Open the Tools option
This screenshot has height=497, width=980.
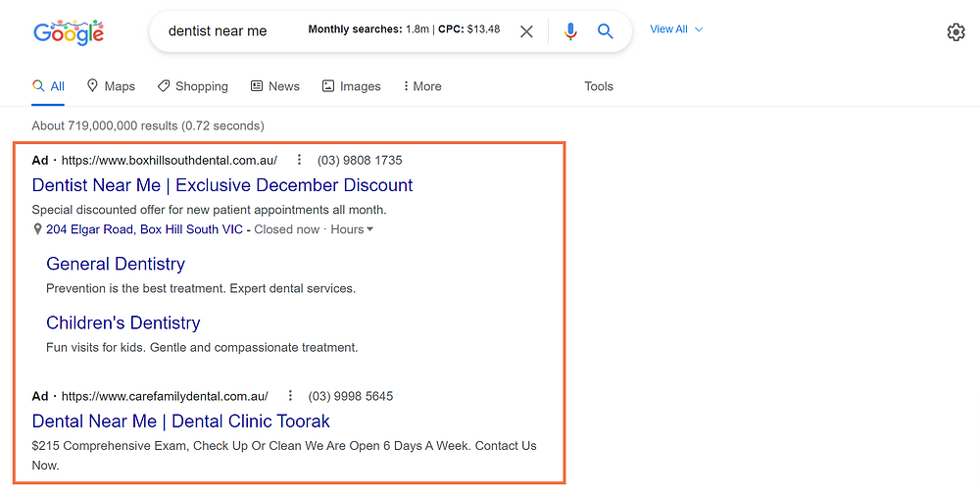599,86
